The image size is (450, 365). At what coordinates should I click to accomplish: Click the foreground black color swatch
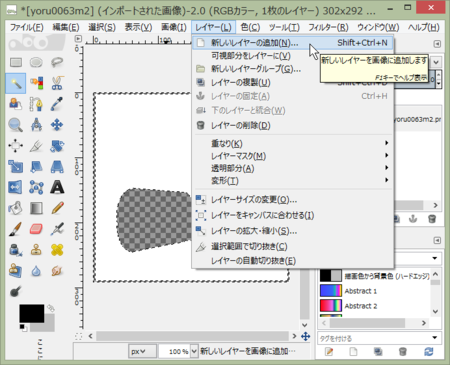pyautogui.click(x=31, y=313)
